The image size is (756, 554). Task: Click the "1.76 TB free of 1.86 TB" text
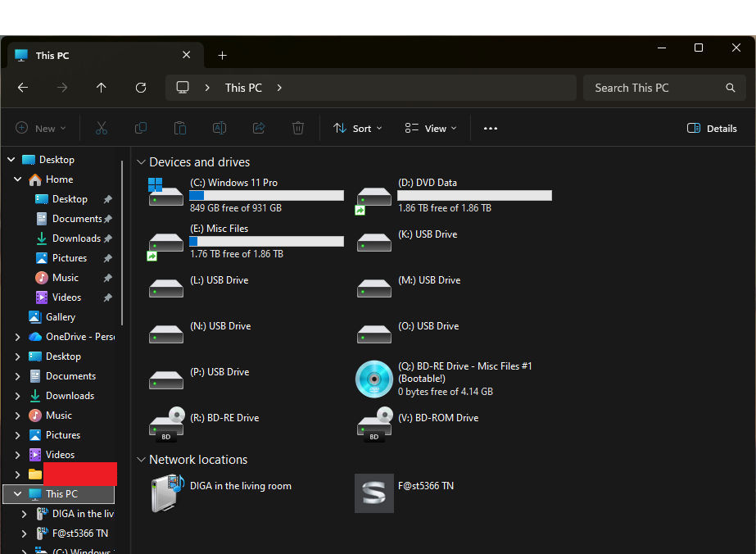click(x=237, y=254)
